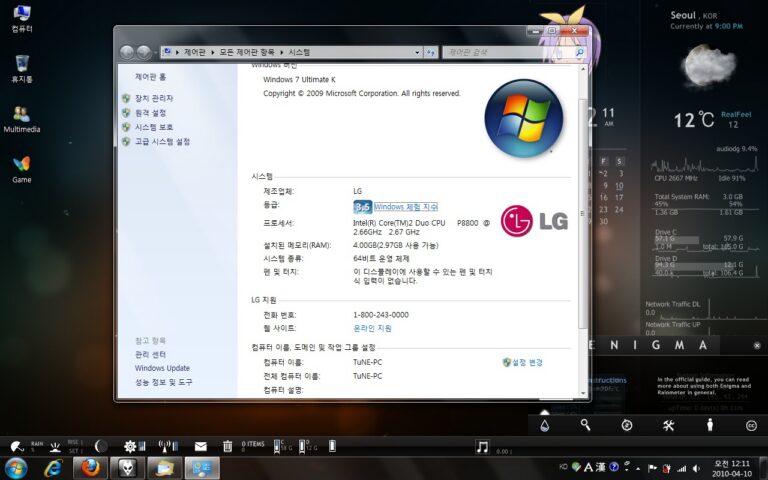Viewport: 768px width, 480px height.
Task: Toggle IME 'A' input mode button
Action: point(588,468)
